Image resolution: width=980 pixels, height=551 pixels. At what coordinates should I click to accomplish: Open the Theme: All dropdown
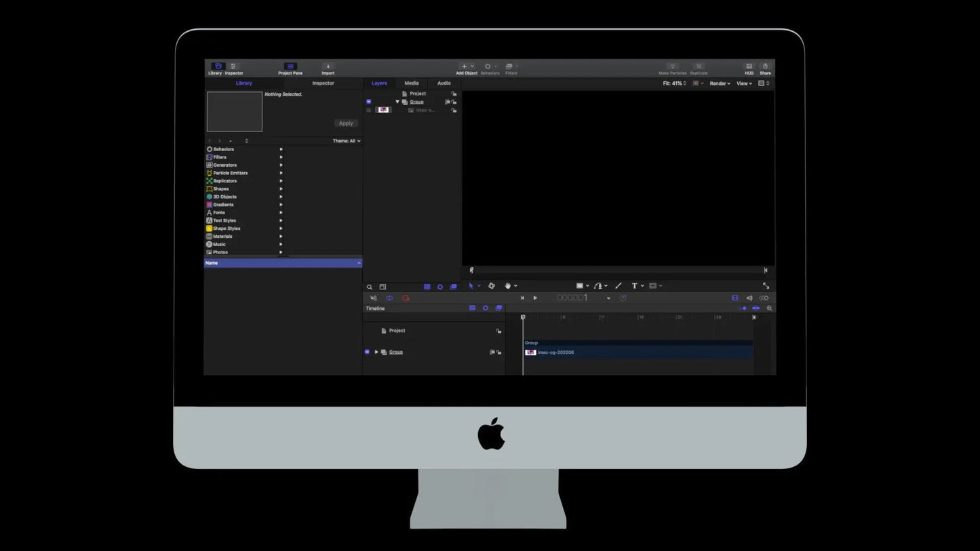pyautogui.click(x=347, y=141)
